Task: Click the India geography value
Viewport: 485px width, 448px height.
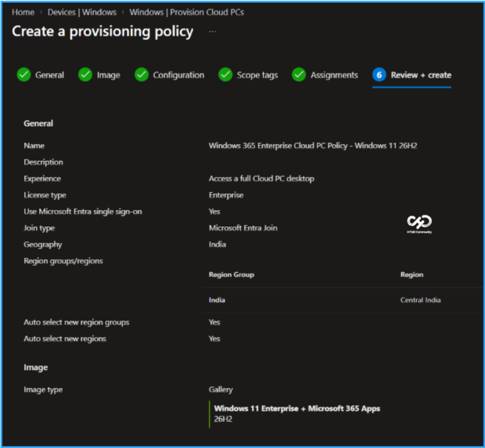Action: [217, 244]
